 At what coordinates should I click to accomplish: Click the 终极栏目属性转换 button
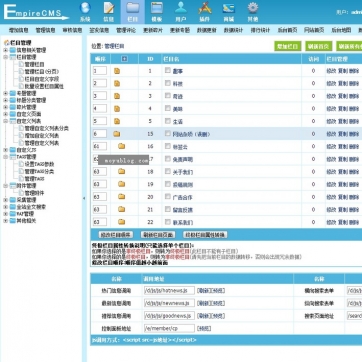pos(205,235)
